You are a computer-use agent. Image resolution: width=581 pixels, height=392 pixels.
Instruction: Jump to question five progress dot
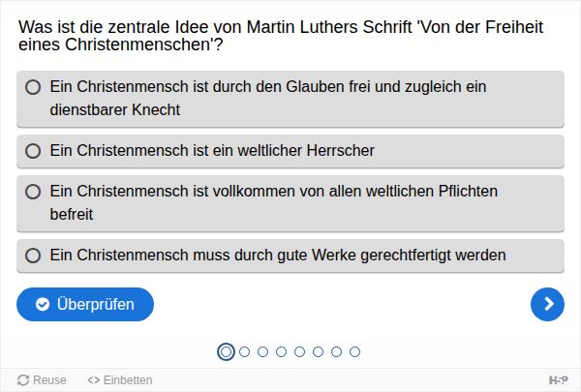tap(299, 351)
